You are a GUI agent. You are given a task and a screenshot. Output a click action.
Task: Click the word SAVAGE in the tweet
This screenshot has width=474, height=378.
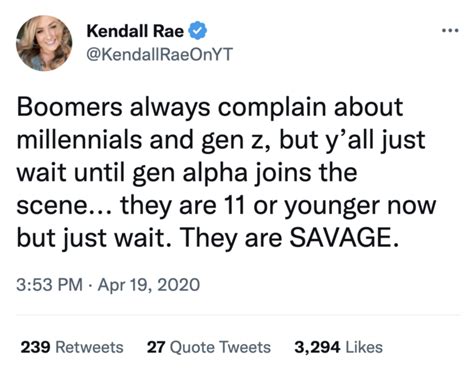(x=343, y=237)
